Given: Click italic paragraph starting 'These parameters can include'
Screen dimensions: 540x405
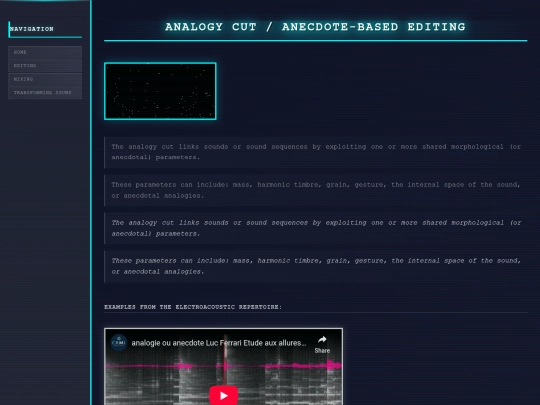Looking at the screenshot, I should click(x=316, y=266).
